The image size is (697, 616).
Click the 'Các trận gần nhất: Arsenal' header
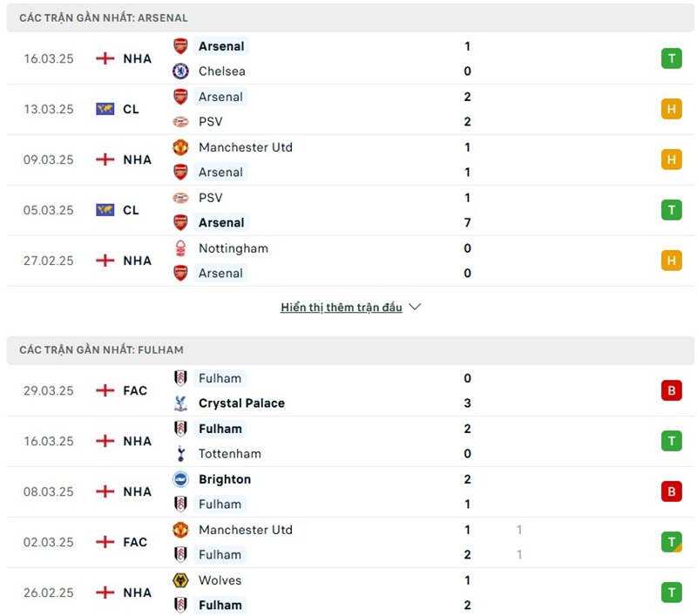(x=103, y=17)
